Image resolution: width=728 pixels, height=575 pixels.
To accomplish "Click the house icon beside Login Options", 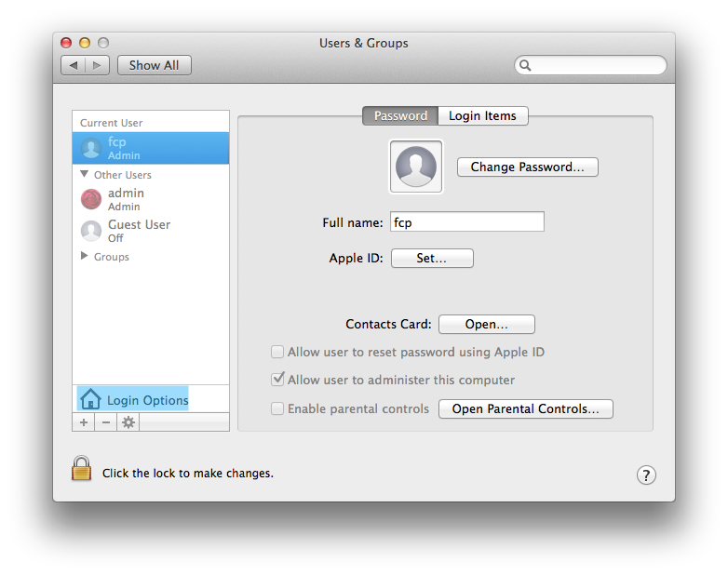I will click(90, 399).
